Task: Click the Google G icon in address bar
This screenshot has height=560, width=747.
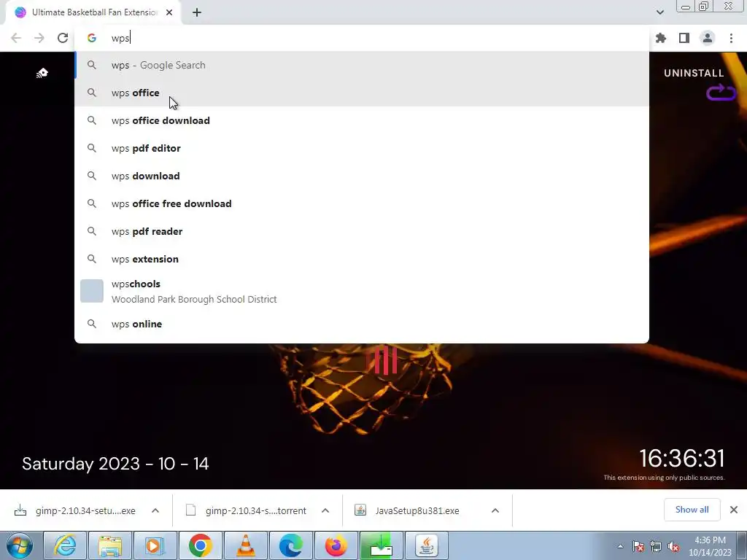Action: pyautogui.click(x=92, y=38)
